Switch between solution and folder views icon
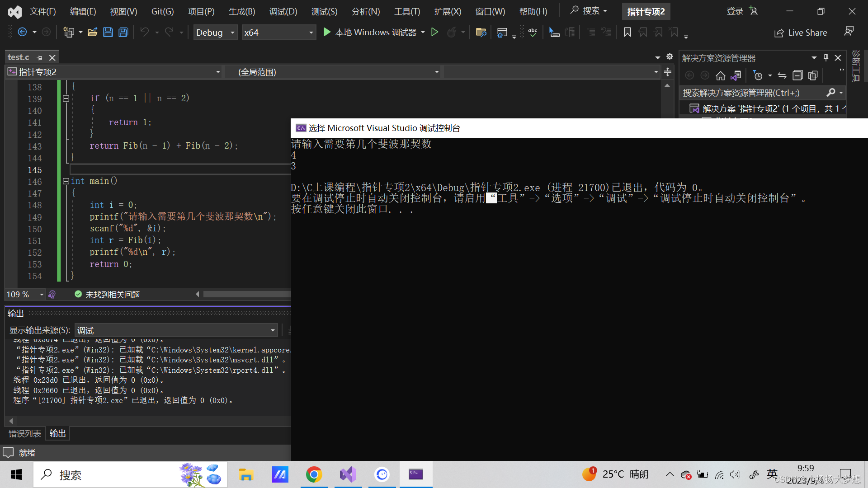The image size is (868, 488). (736, 75)
